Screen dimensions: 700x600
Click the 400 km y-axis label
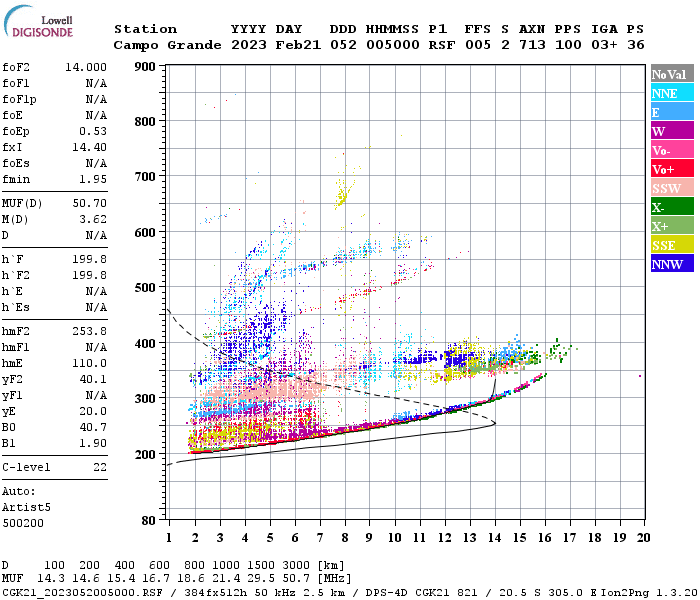click(145, 344)
